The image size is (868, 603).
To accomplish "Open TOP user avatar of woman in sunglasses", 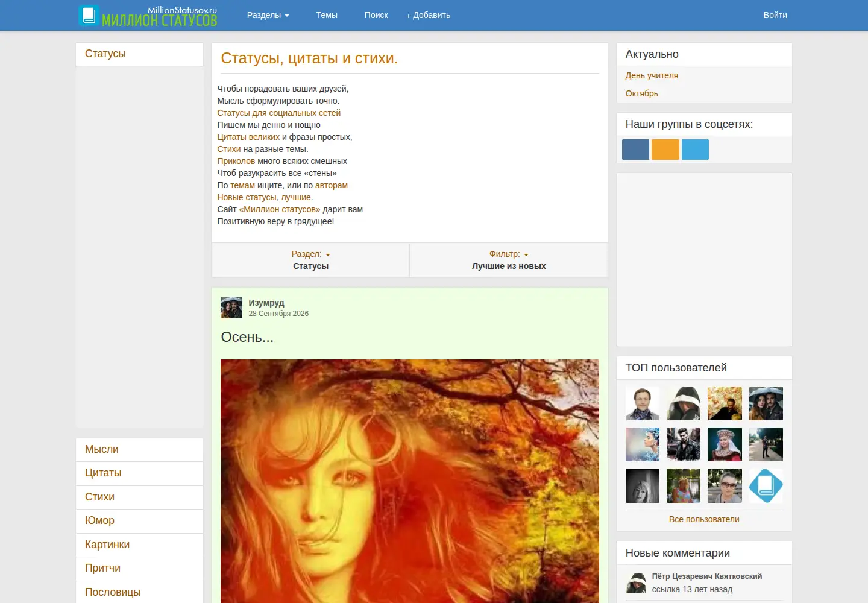I will 725,485.
